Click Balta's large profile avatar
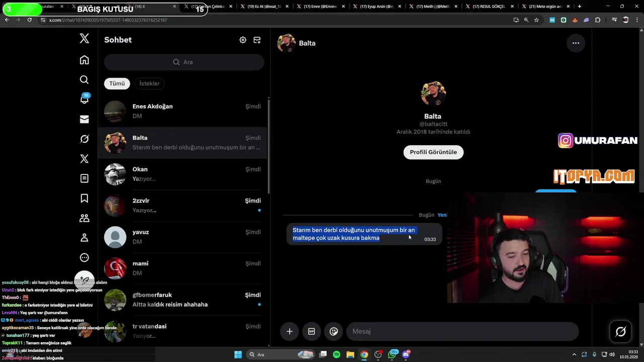The image size is (644, 362). (433, 93)
